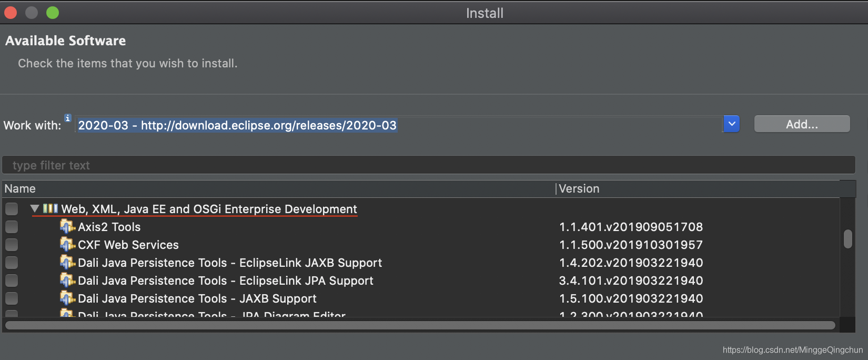
Task: Click the red close window button
Action: point(11,13)
